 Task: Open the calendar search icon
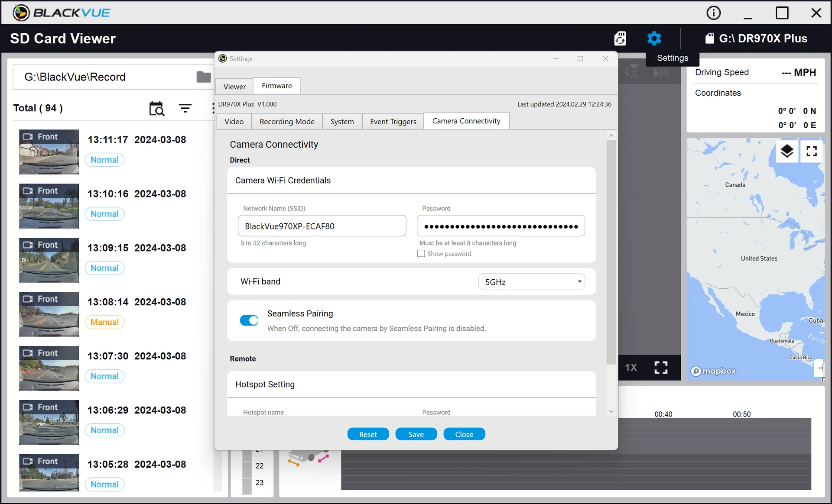(x=156, y=108)
